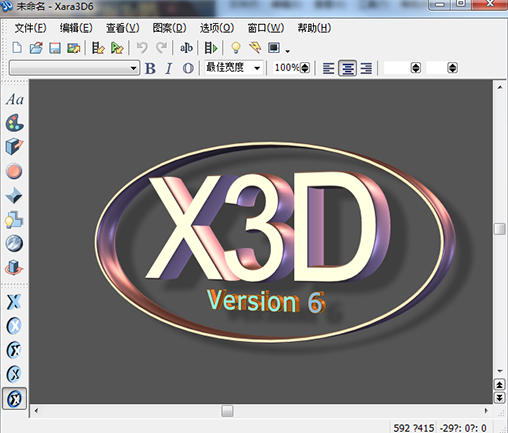Open the 图案(D) menu
This screenshot has height=433, width=508.
pyautogui.click(x=169, y=28)
